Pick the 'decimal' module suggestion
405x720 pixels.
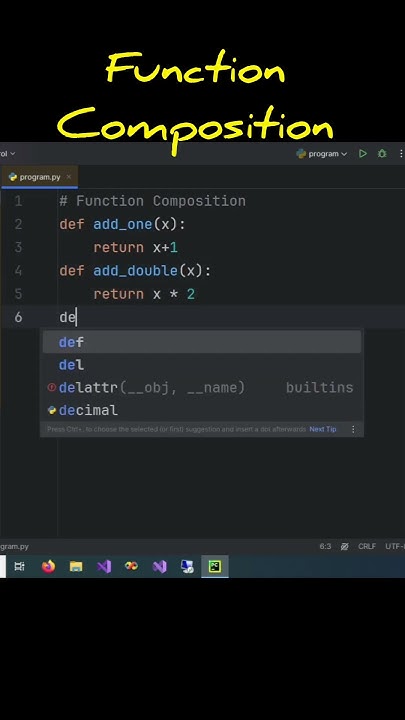click(x=202, y=410)
